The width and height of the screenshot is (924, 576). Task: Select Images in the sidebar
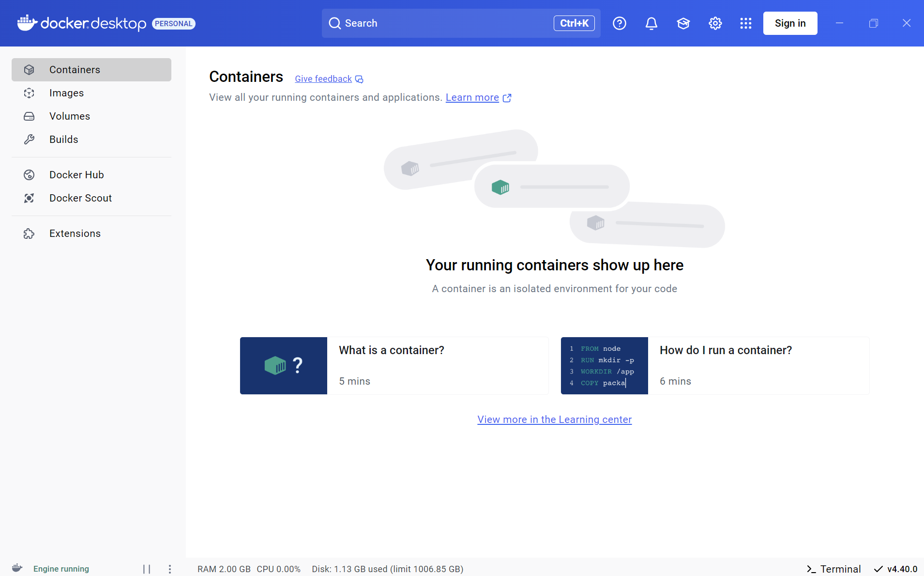66,93
